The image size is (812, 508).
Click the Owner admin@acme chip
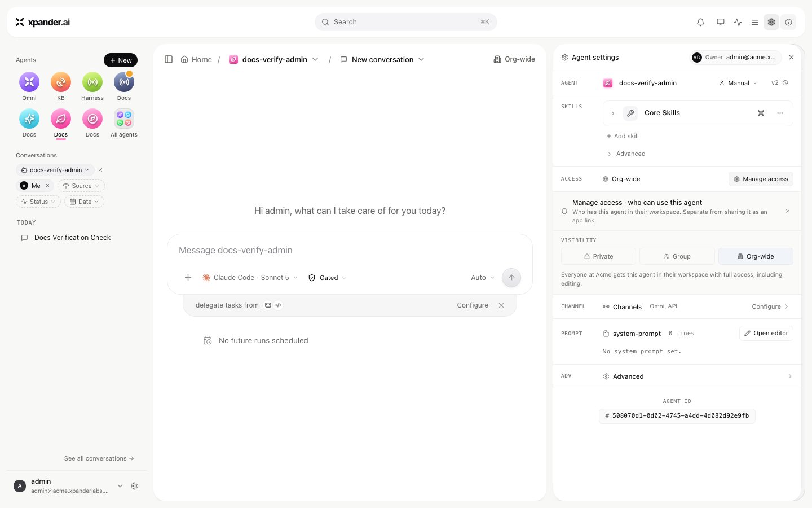point(735,58)
